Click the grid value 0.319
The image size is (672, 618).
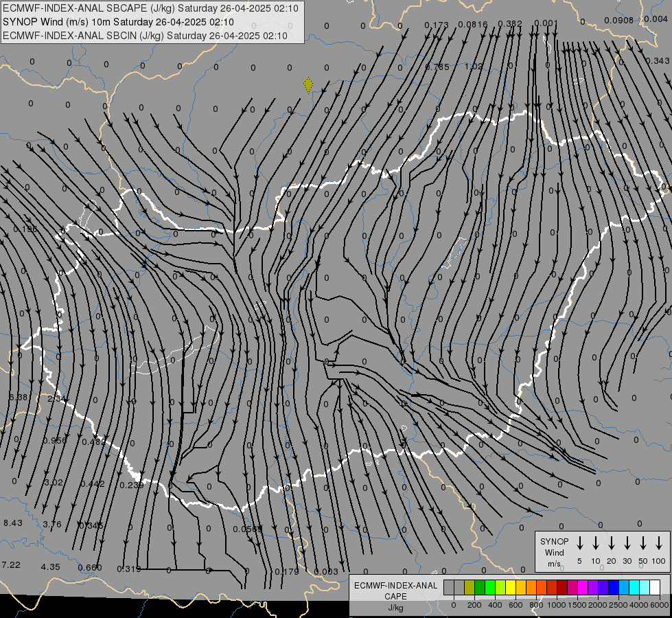129,569
